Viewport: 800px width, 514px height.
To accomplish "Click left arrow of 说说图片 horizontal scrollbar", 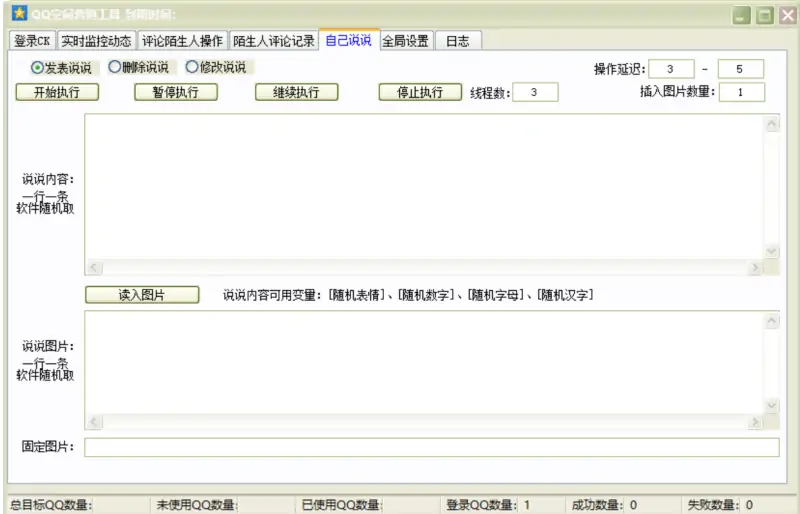I will (94, 422).
